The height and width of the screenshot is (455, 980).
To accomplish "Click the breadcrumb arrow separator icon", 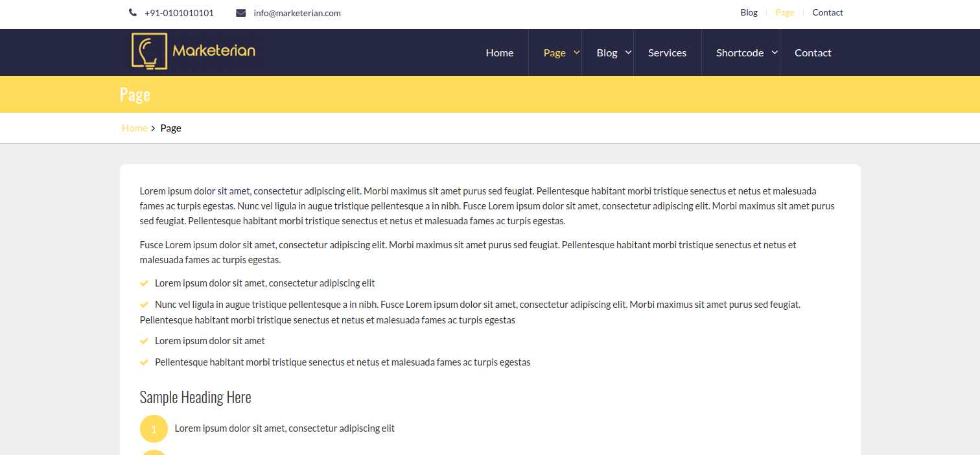I will pyautogui.click(x=154, y=128).
